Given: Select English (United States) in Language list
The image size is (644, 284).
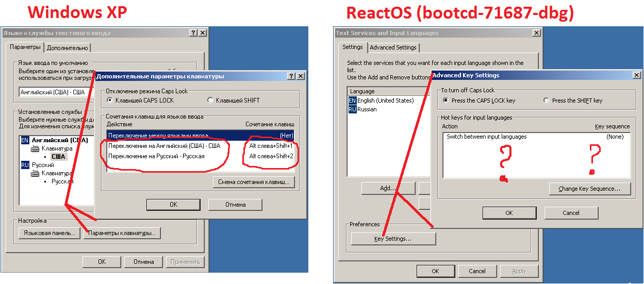Looking at the screenshot, I should click(386, 101).
